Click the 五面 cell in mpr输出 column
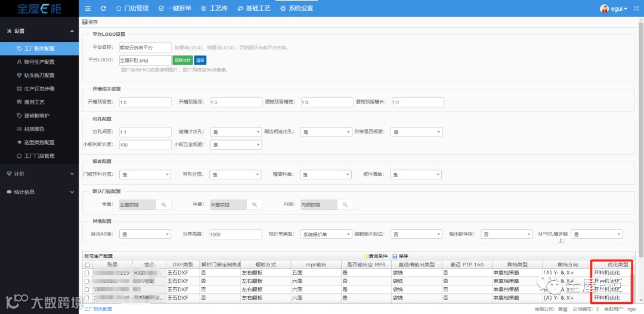Image resolution: width=644 pixels, height=314 pixels. click(316, 272)
